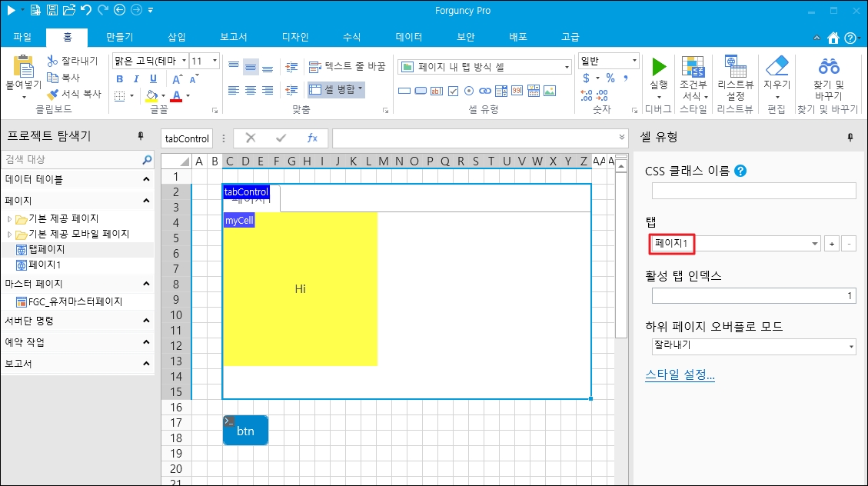Image resolution: width=868 pixels, height=486 pixels.
Task: Select the checkbox cell type icon
Action: (x=454, y=91)
